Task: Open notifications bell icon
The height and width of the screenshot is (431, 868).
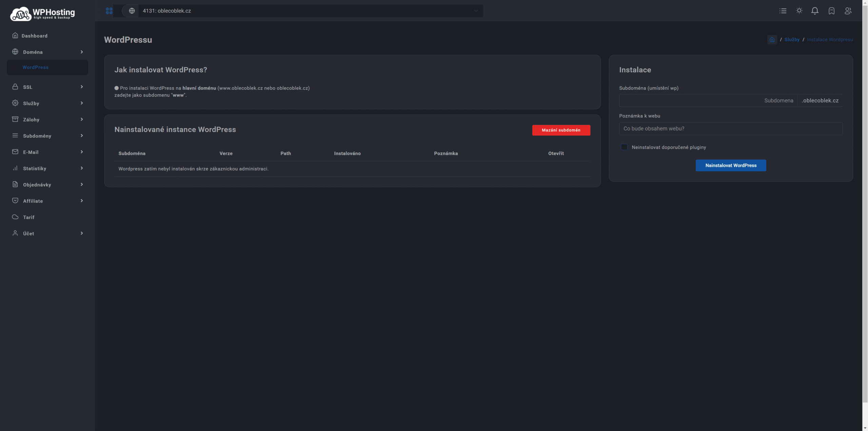Action: pyautogui.click(x=815, y=11)
